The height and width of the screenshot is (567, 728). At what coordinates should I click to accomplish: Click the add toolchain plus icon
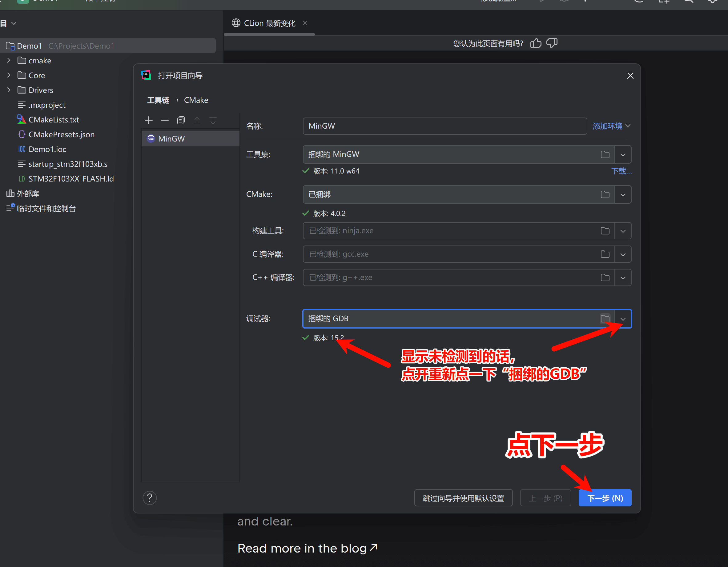[149, 120]
